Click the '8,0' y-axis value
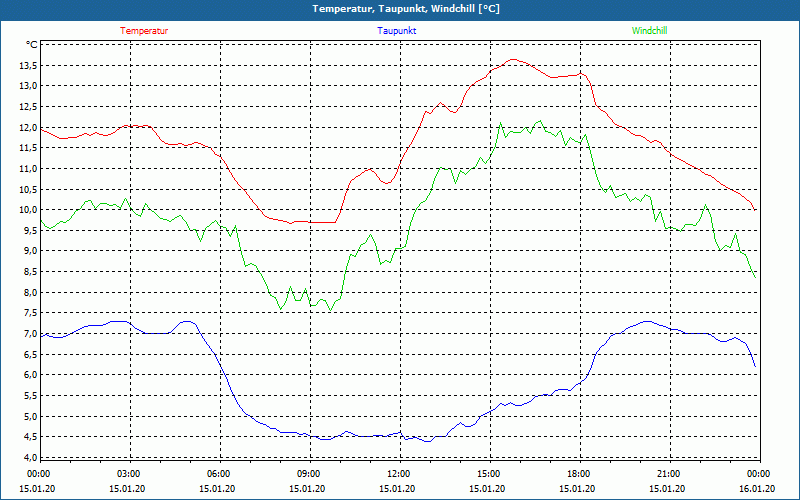This screenshot has width=800, height=500. [31, 292]
